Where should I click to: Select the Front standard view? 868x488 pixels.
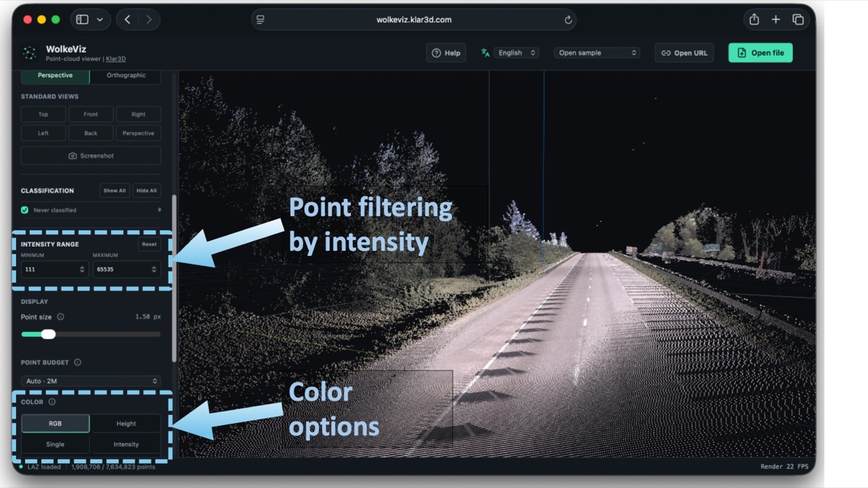pyautogui.click(x=90, y=114)
